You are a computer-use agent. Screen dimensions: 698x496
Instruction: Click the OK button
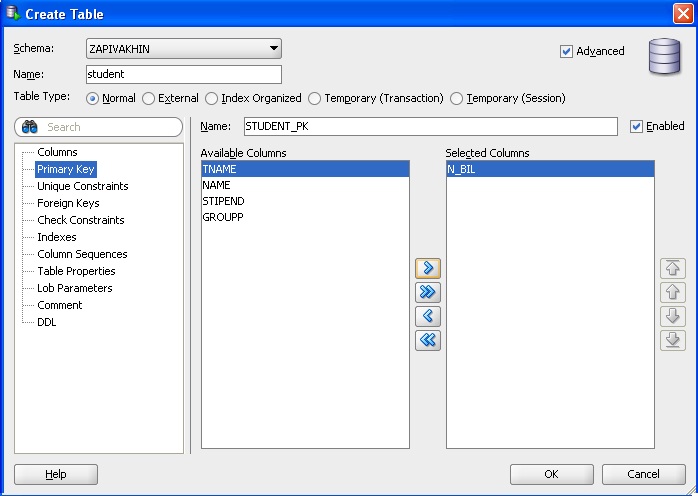552,474
